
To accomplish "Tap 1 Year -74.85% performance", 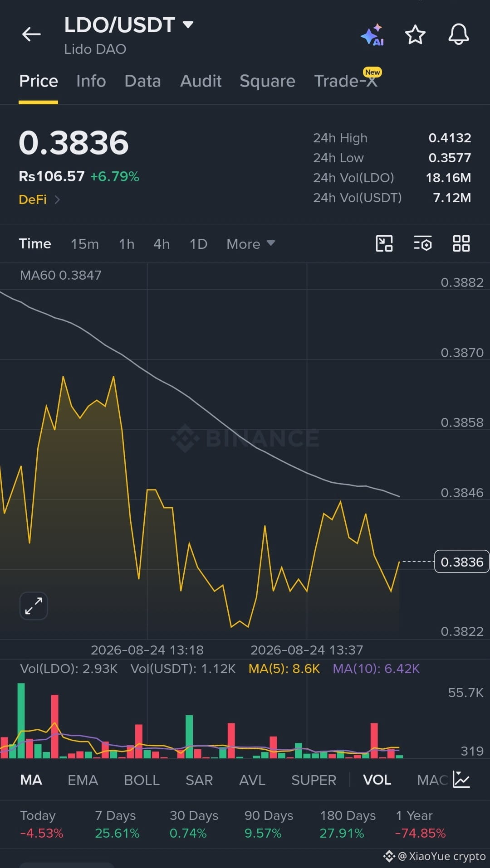I will [x=421, y=824].
